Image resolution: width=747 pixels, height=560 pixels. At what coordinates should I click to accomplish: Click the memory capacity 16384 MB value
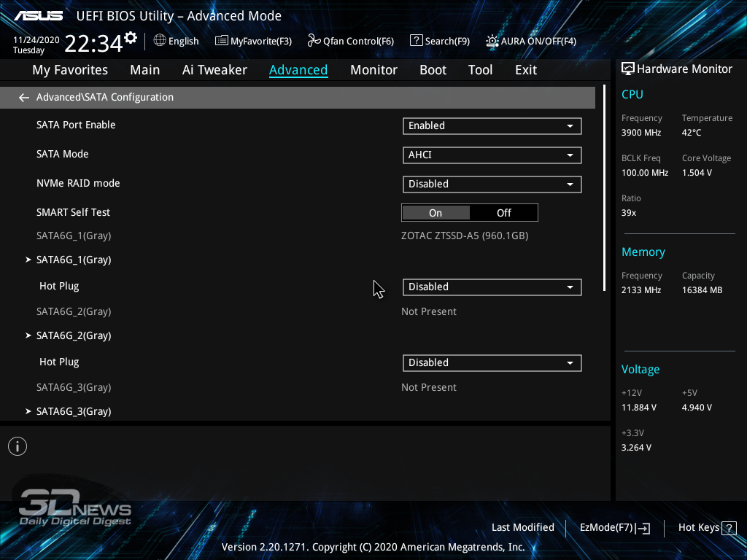point(702,290)
